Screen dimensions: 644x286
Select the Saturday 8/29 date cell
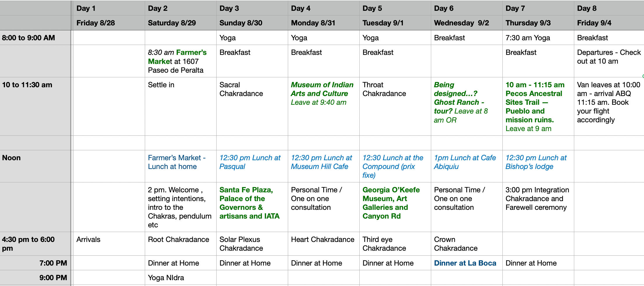[180, 23]
